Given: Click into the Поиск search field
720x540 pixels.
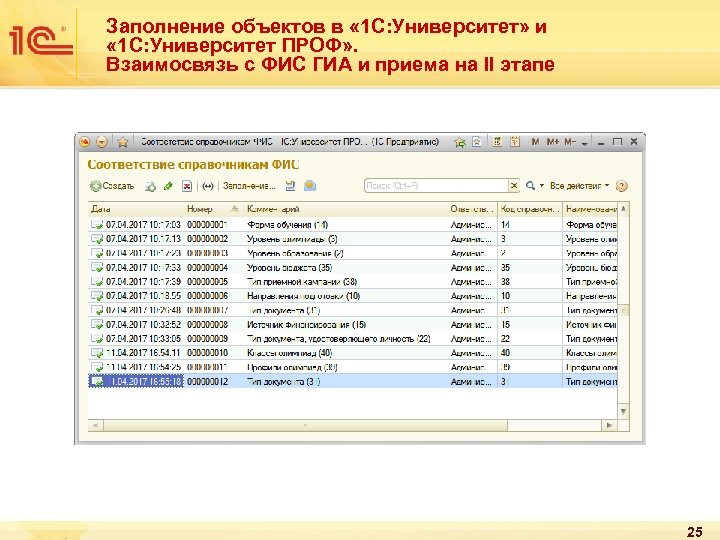Looking at the screenshot, I should click(x=436, y=186).
